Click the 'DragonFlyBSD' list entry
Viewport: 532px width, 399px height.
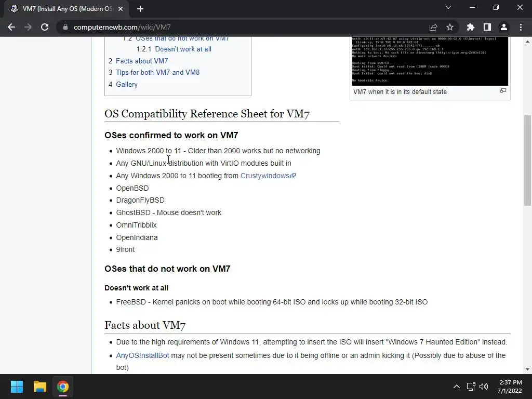coord(140,200)
